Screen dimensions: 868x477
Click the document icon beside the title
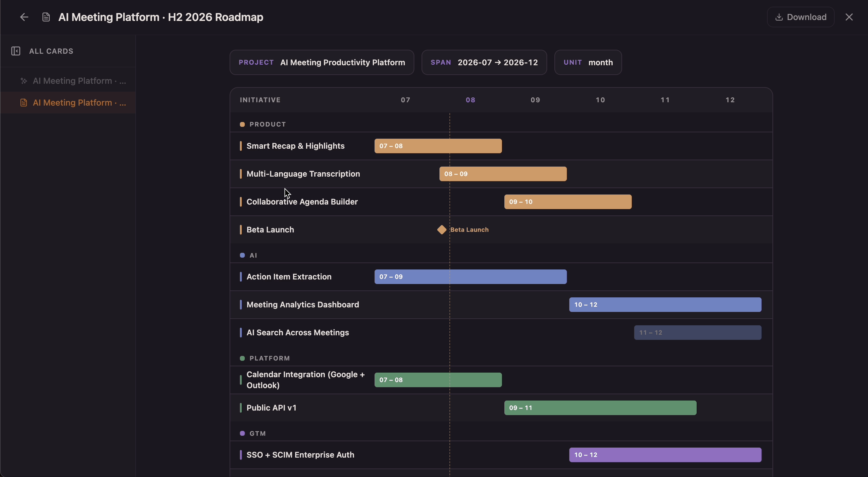click(46, 17)
